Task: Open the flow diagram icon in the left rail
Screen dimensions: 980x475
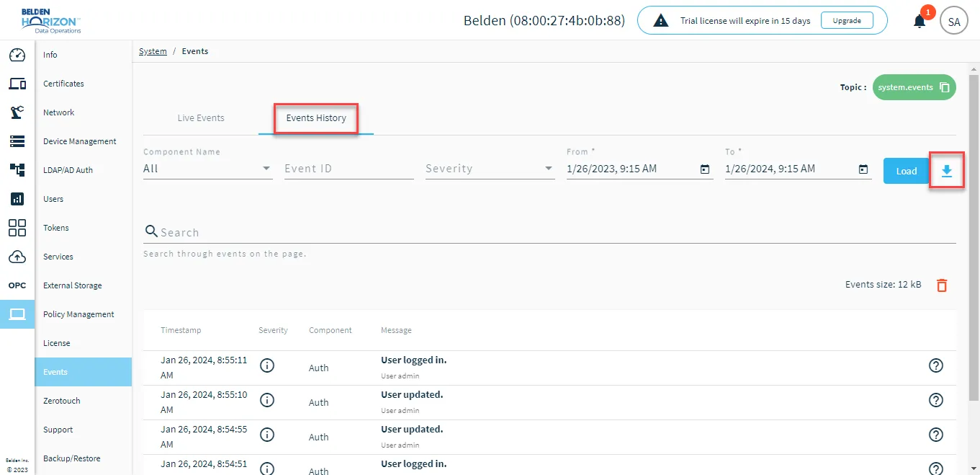Action: (17, 170)
